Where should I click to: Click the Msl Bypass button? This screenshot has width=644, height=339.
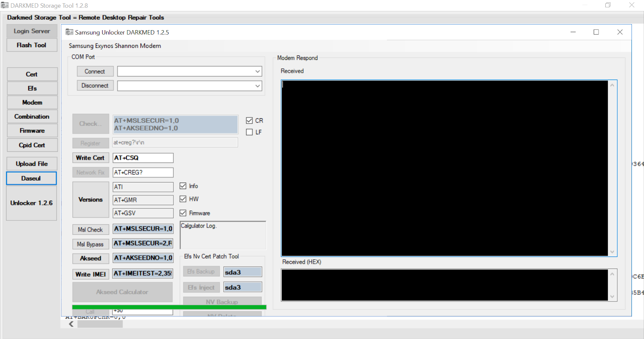(91, 244)
